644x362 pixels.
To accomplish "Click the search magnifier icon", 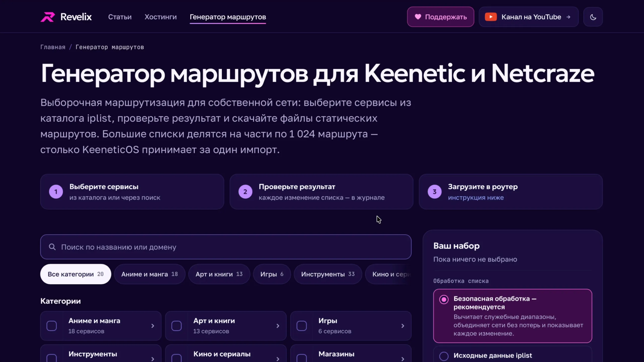I will (52, 247).
